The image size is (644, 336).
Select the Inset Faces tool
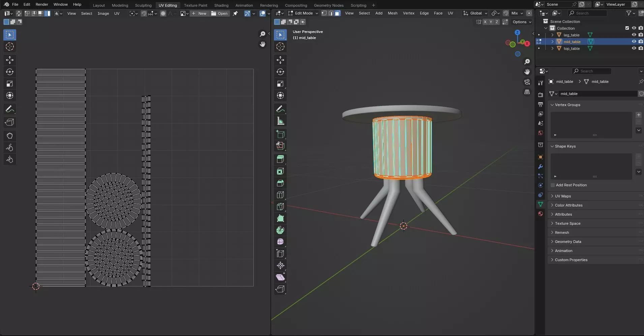[x=280, y=171]
